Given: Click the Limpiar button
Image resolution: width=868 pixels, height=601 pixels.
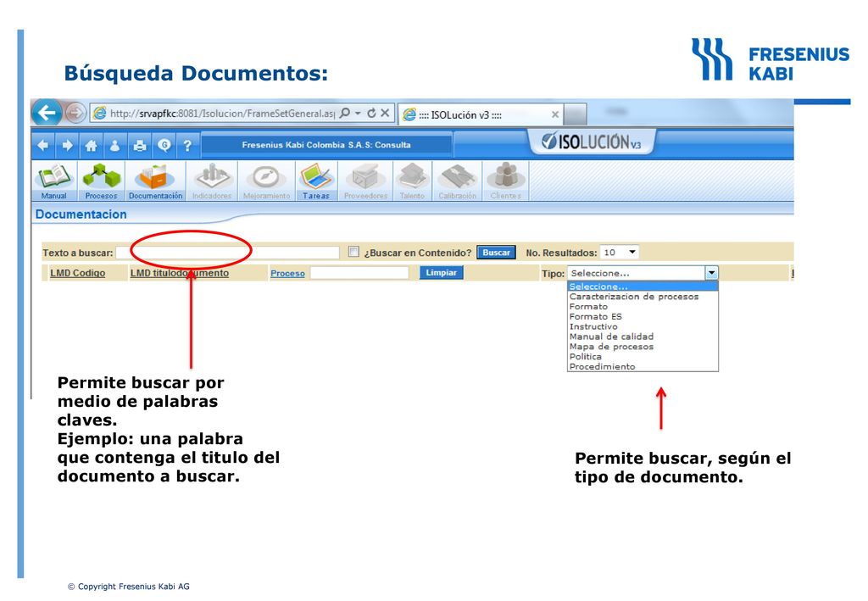Looking at the screenshot, I should 441,273.
